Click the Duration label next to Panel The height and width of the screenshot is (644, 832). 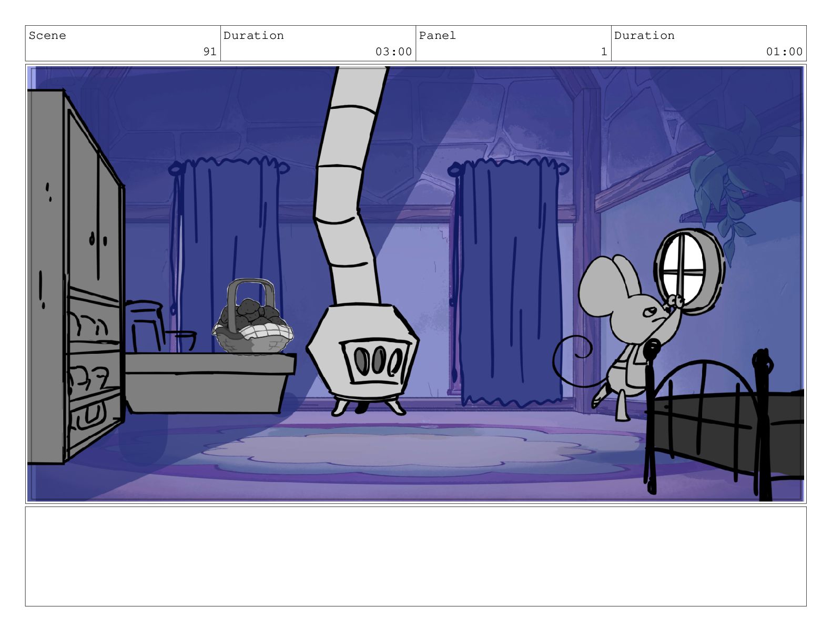(644, 36)
